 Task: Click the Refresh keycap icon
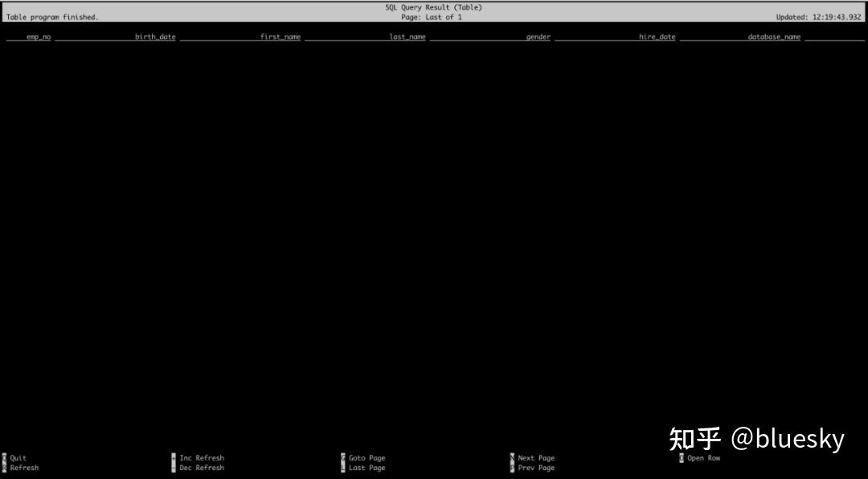[x=3, y=467]
